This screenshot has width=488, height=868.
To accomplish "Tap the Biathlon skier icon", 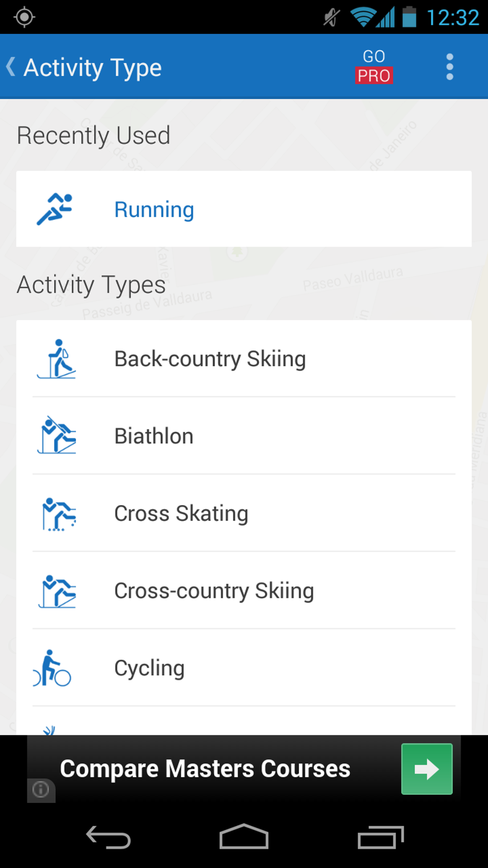I will point(56,436).
